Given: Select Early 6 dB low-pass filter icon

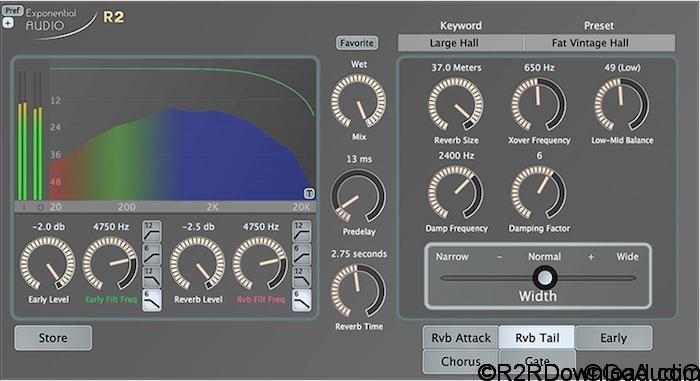Looking at the screenshot, I should (152, 300).
